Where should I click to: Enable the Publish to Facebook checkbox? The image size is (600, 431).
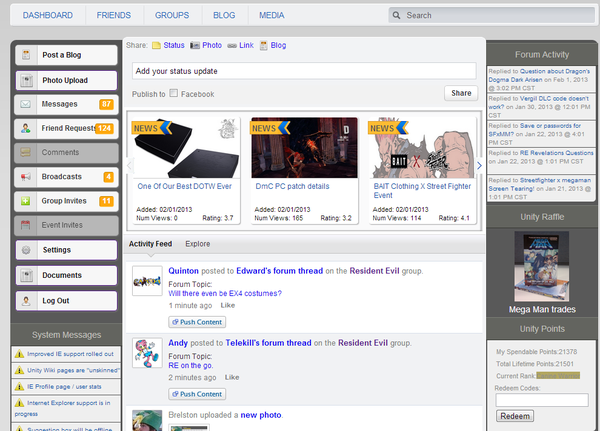pyautogui.click(x=174, y=93)
